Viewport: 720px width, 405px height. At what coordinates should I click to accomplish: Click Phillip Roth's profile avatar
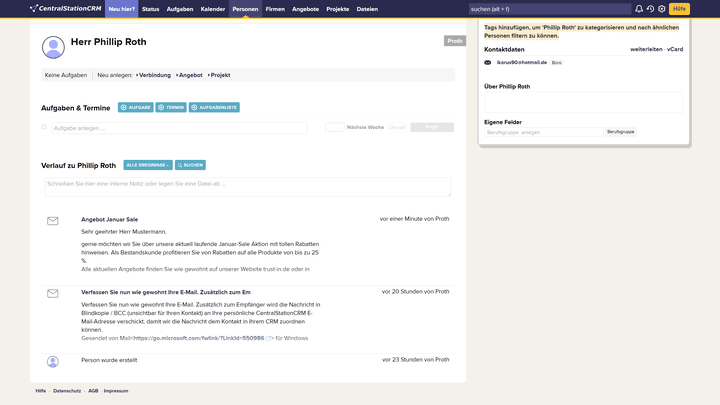[x=53, y=47]
